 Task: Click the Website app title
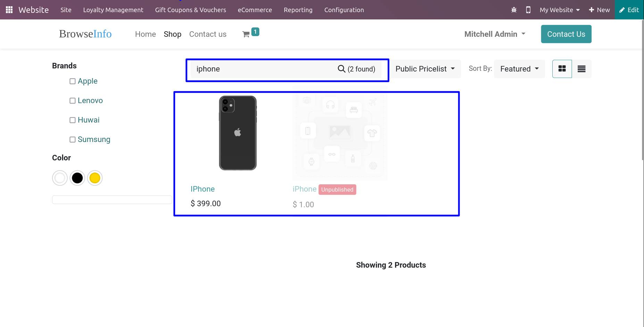tap(34, 10)
